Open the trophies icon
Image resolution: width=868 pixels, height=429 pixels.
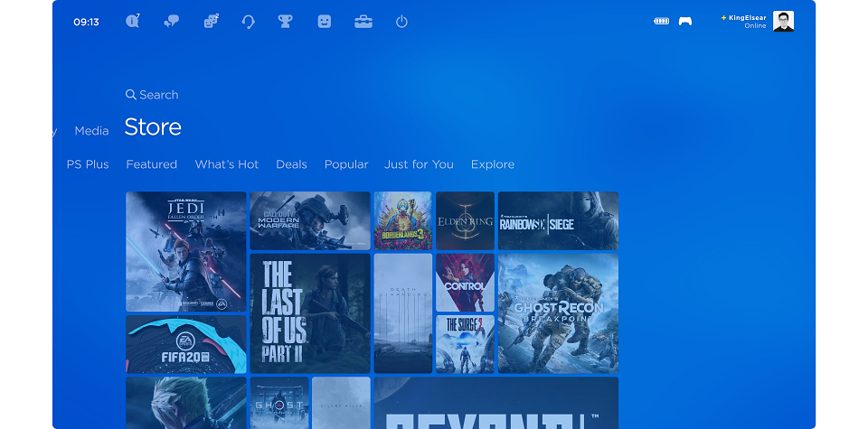tap(285, 22)
